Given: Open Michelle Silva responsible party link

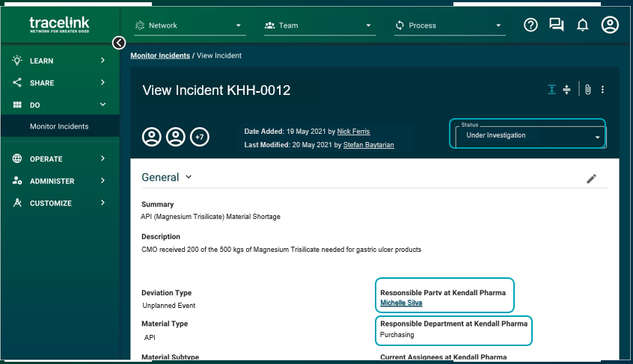Looking at the screenshot, I should [401, 303].
